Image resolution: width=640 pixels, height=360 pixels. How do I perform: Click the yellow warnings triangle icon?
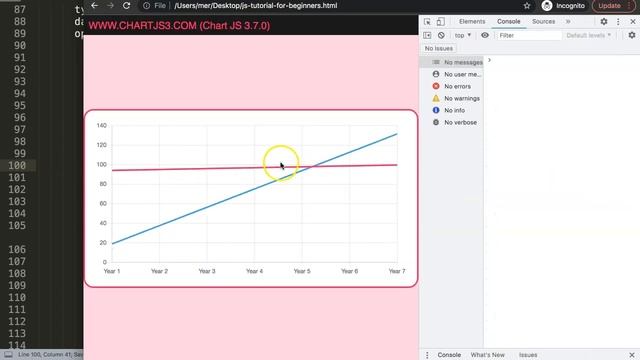click(x=436, y=98)
